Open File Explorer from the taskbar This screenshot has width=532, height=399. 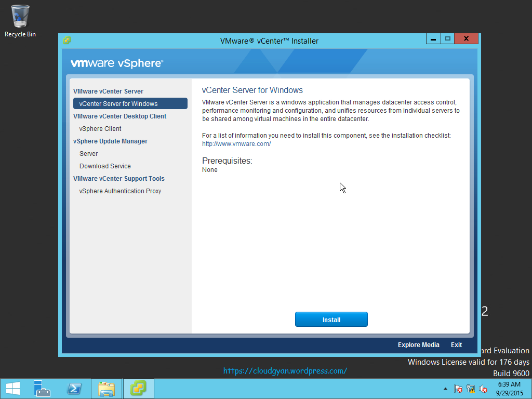click(106, 389)
